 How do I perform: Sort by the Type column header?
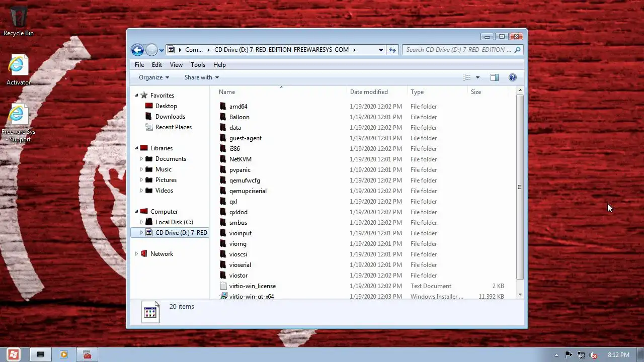pyautogui.click(x=437, y=92)
